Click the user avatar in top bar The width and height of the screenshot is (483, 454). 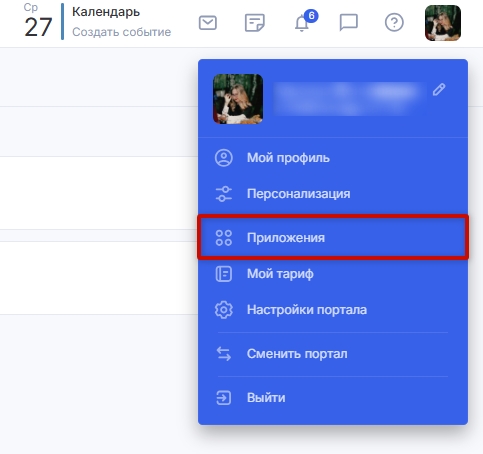click(x=443, y=23)
